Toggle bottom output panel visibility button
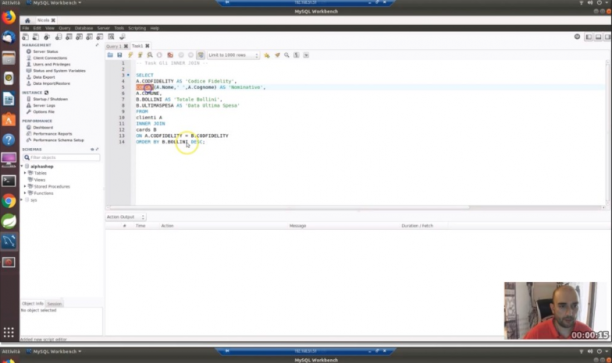 tap(598, 37)
